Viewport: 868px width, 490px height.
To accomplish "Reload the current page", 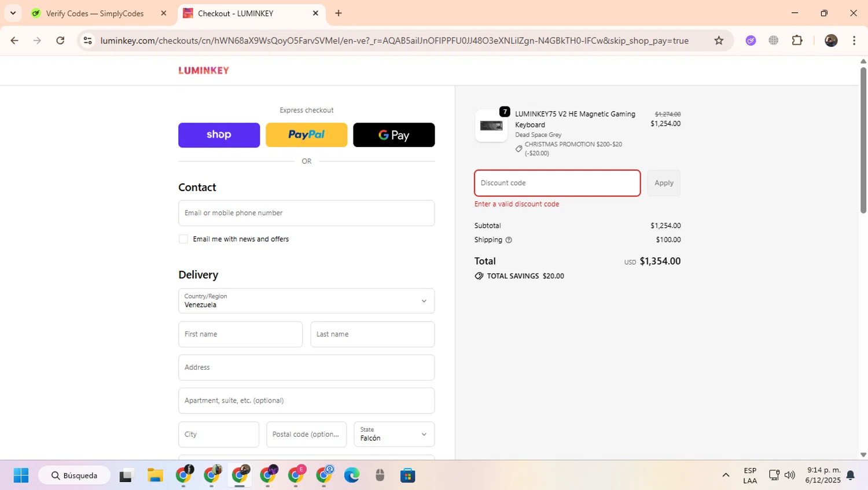I will (x=60, y=40).
